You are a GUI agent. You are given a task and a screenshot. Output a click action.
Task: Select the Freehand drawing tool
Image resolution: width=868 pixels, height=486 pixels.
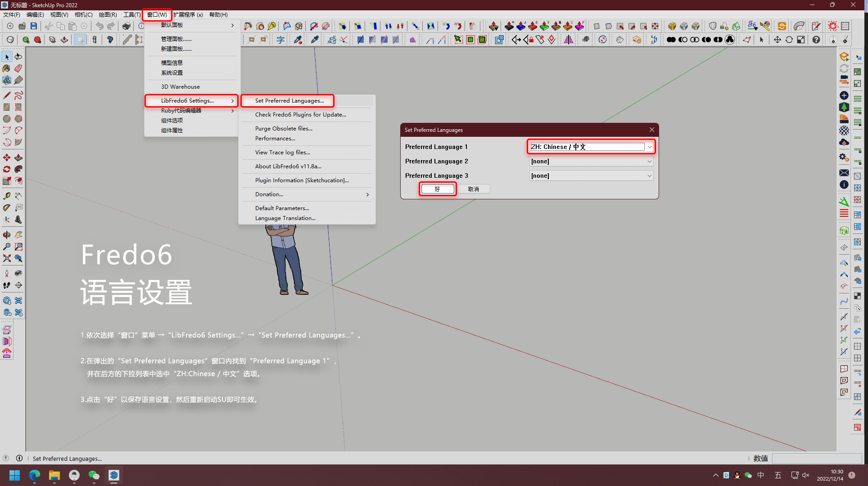click(x=18, y=95)
